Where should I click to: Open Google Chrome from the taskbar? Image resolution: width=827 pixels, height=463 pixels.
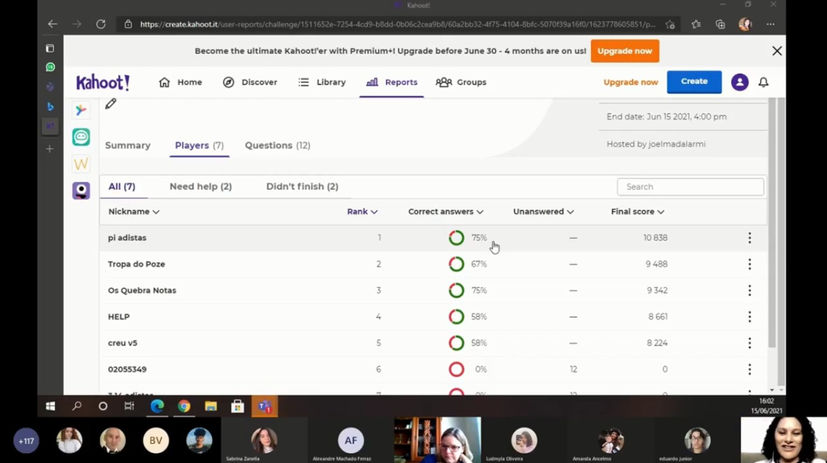pyautogui.click(x=184, y=406)
